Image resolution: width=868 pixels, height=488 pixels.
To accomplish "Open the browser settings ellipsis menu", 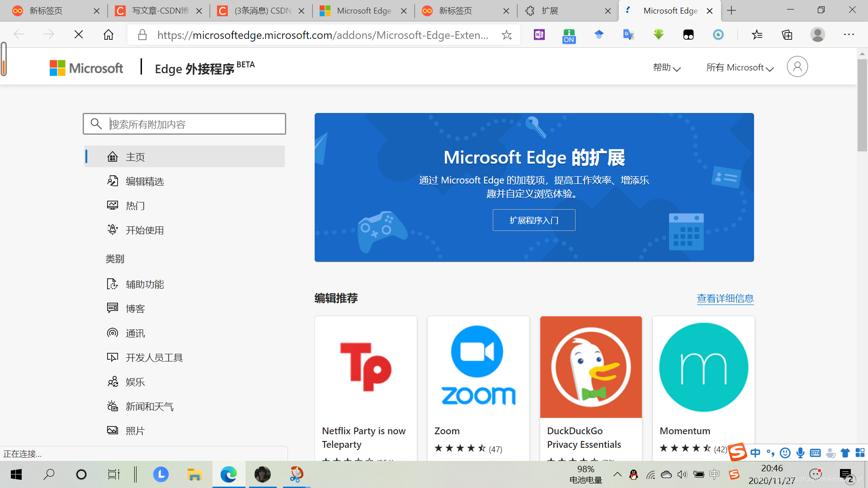I will coord(849,35).
